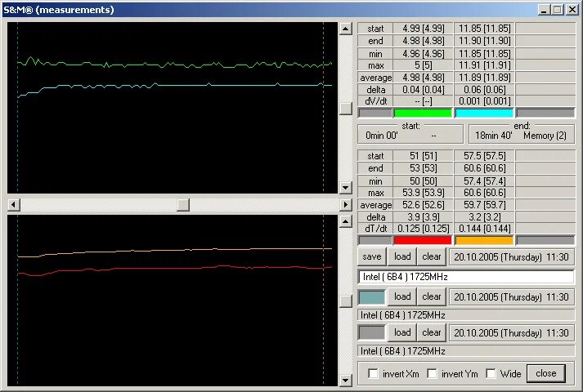Click voltage end value 11.90 [11.90]
The width and height of the screenshot is (583, 392).
pos(484,41)
